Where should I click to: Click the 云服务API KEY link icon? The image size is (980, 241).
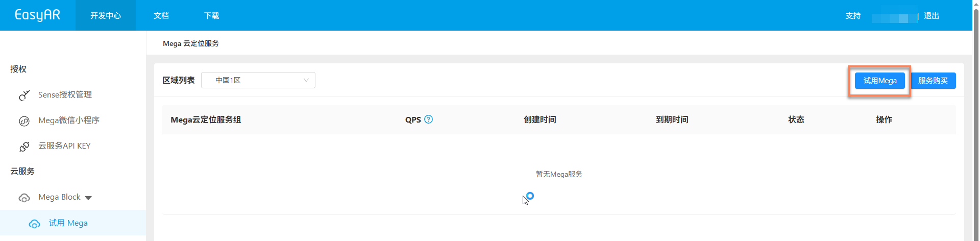[x=24, y=147]
